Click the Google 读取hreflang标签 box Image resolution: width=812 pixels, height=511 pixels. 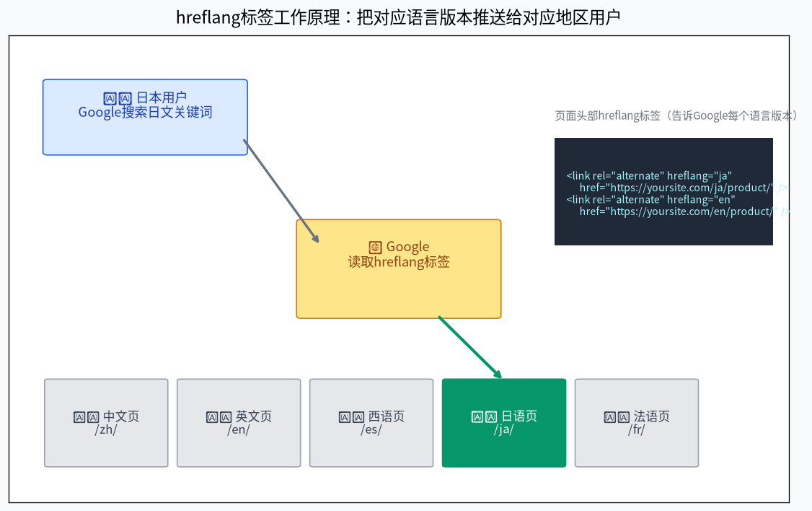pos(399,269)
